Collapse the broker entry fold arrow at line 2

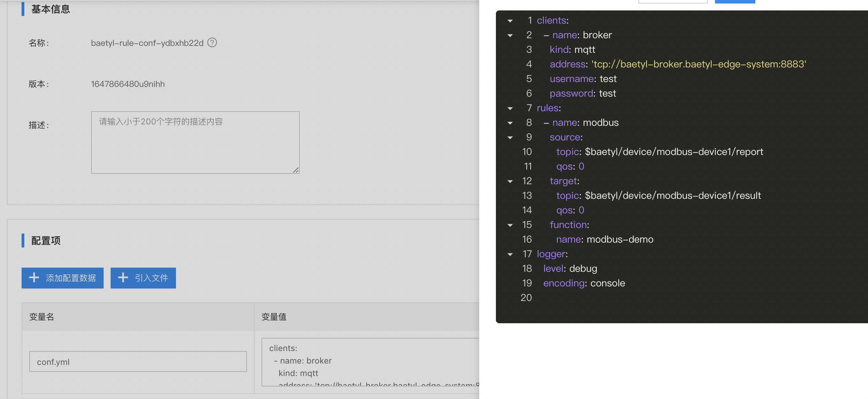tap(510, 35)
